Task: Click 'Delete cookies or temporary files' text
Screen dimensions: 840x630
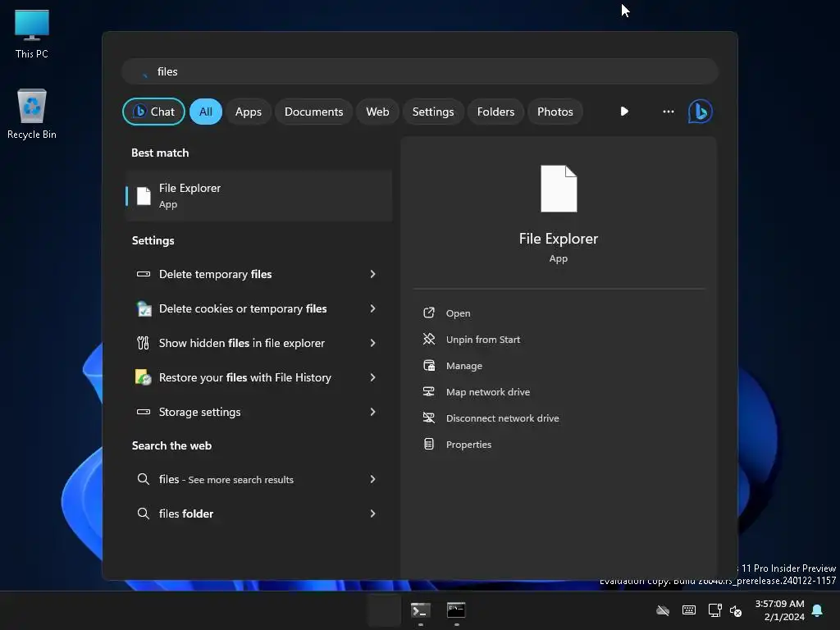Action: coord(243,308)
